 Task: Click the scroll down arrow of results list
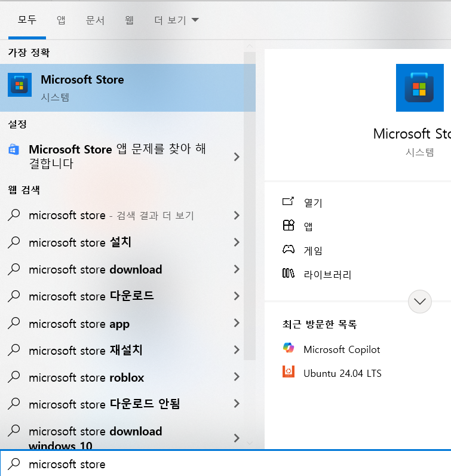250,443
